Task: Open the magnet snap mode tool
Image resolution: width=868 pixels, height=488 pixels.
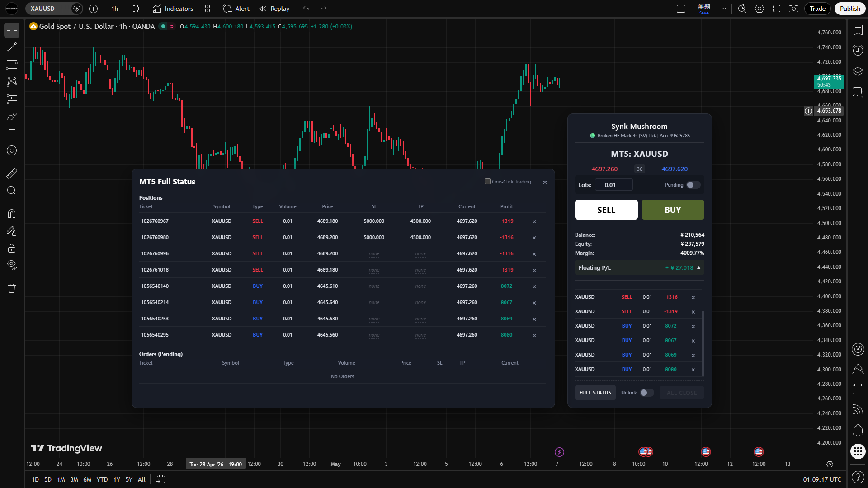Action: point(12,214)
